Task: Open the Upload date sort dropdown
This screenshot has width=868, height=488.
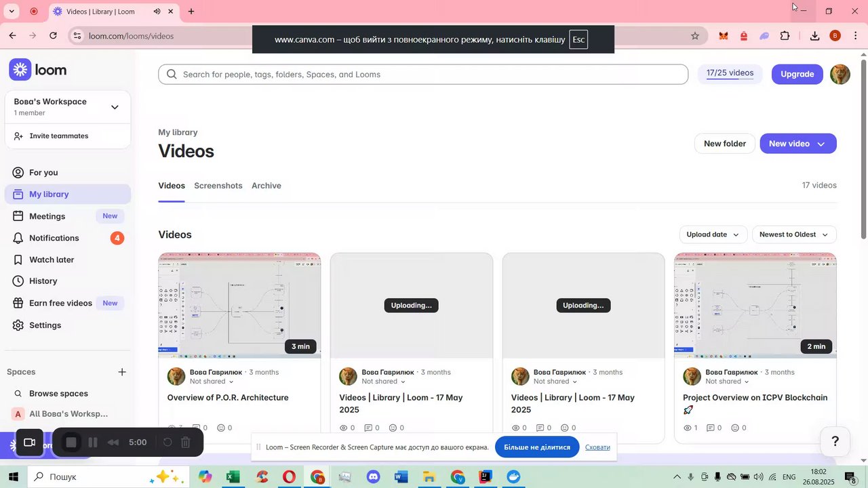Action: [713, 235]
